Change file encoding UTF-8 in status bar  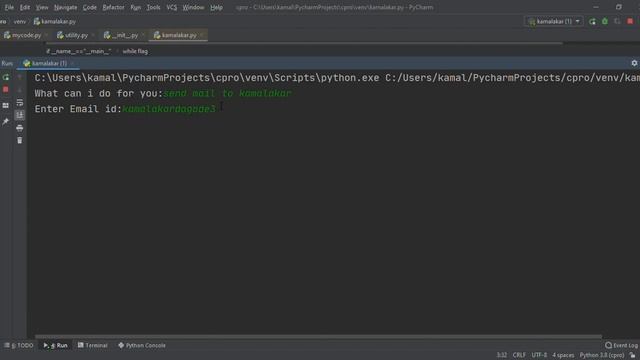pos(539,355)
